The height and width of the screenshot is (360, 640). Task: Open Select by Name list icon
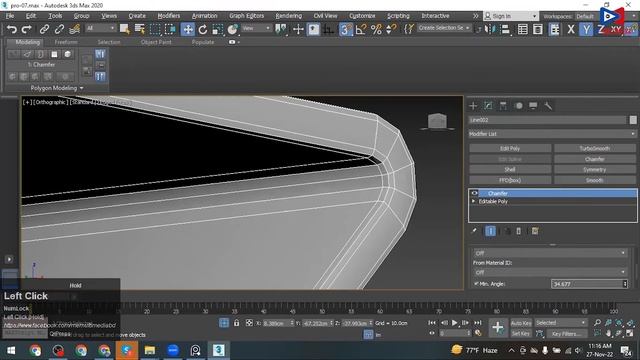pos(140,29)
